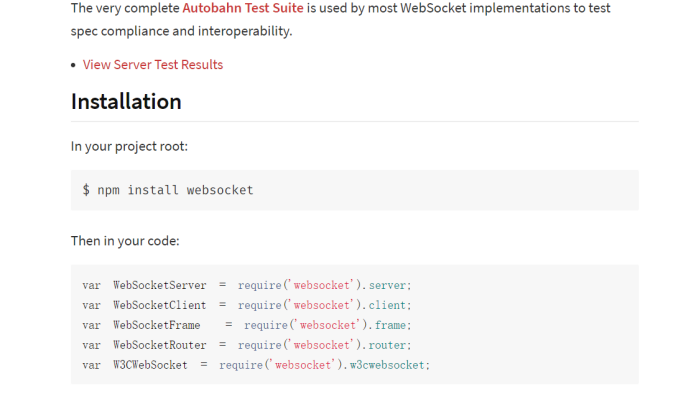Click the W3CWebSocket variable name
Viewport: 692px width, 406px height.
[x=150, y=365]
